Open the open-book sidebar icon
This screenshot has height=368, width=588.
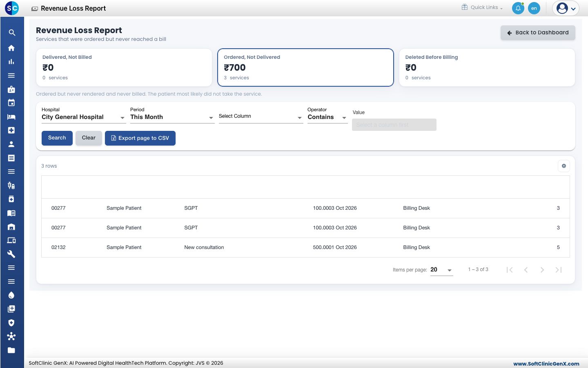11,213
